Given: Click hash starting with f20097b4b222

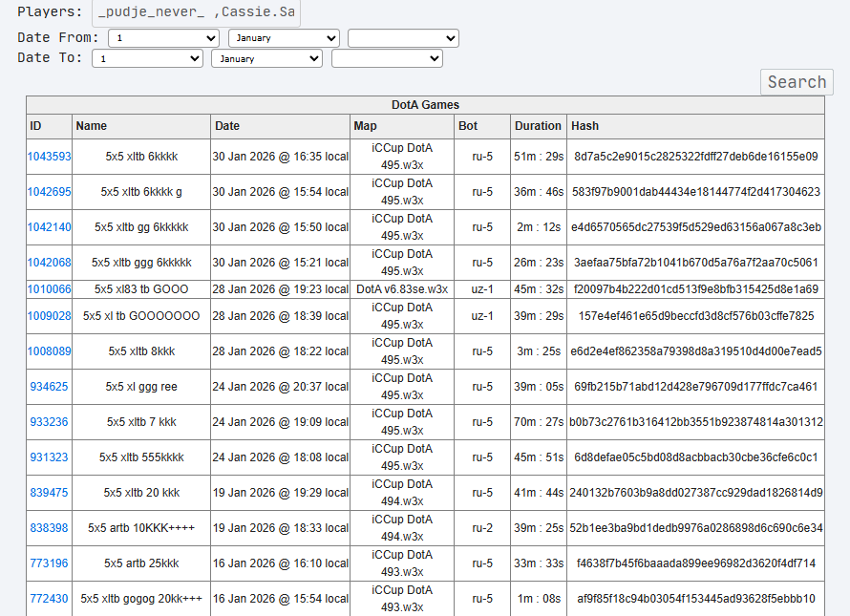Looking at the screenshot, I should click(x=696, y=289).
